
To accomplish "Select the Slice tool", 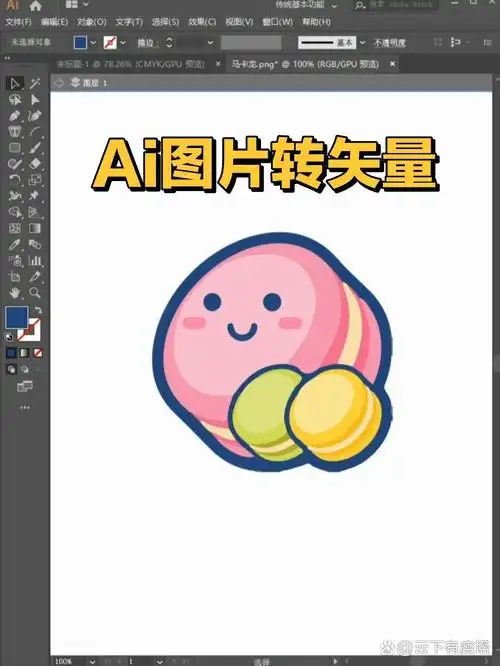I will pyautogui.click(x=35, y=277).
